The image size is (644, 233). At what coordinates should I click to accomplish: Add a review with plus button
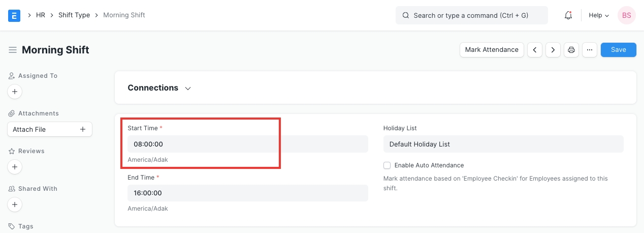(x=15, y=167)
